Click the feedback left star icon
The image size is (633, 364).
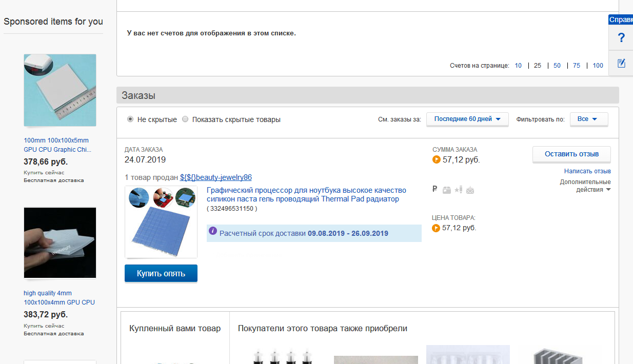(459, 189)
